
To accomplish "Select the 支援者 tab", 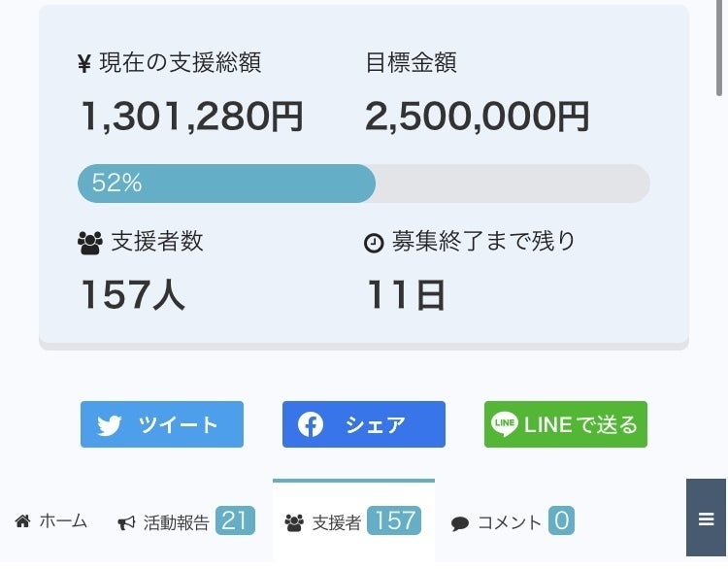I will tap(337, 522).
